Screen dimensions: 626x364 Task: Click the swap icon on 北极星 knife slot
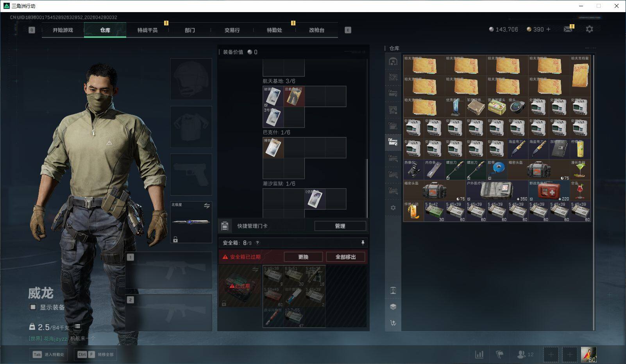pyautogui.click(x=207, y=206)
